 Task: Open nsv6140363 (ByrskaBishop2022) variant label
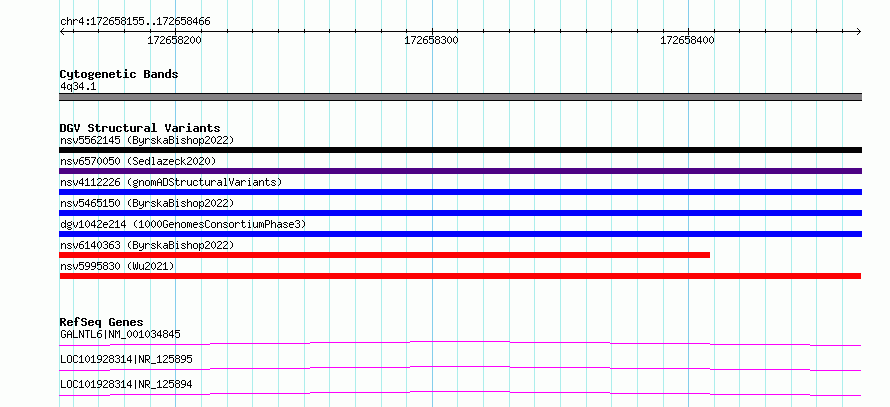[x=147, y=245]
